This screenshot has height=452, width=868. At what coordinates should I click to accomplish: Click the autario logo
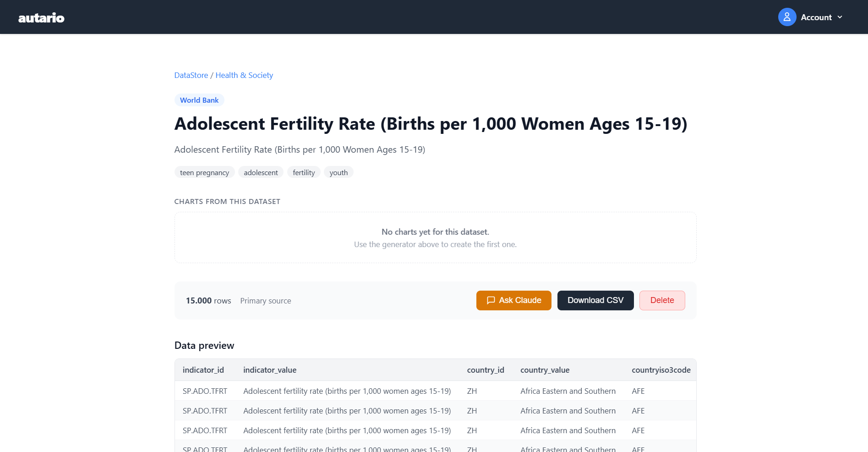pos(41,17)
